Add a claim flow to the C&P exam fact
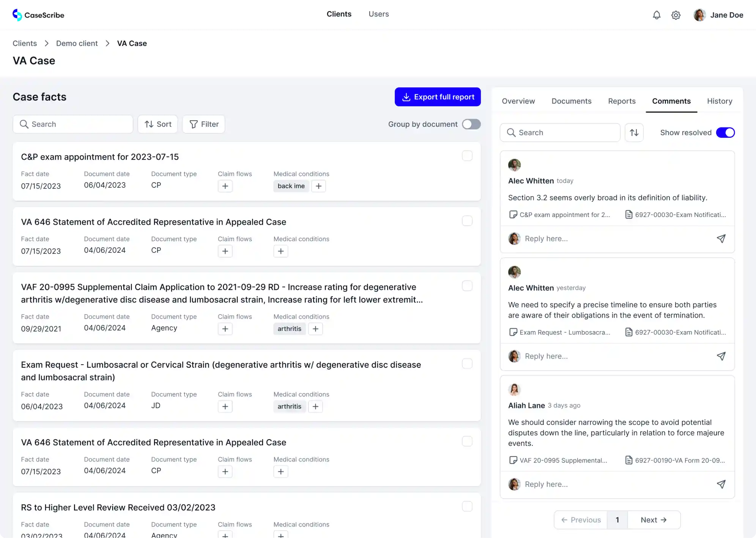This screenshot has height=538, width=756. coord(225,186)
